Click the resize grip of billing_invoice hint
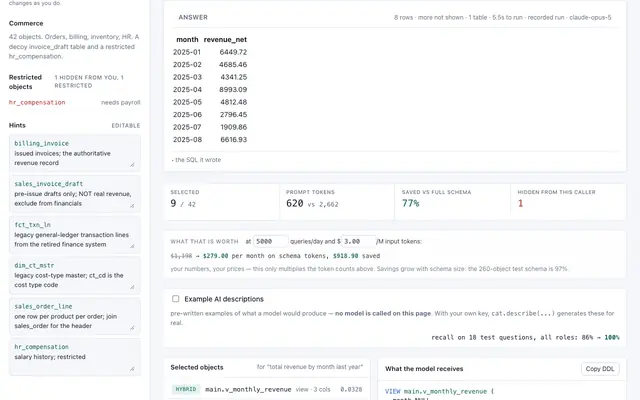The width and height of the screenshot is (640, 400). [132, 164]
